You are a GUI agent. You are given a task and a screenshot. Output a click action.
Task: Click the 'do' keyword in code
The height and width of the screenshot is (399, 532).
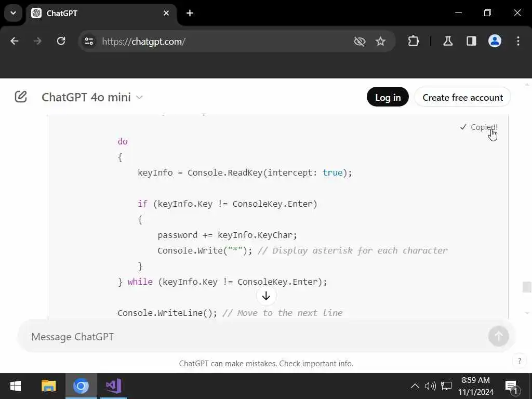[x=123, y=141]
